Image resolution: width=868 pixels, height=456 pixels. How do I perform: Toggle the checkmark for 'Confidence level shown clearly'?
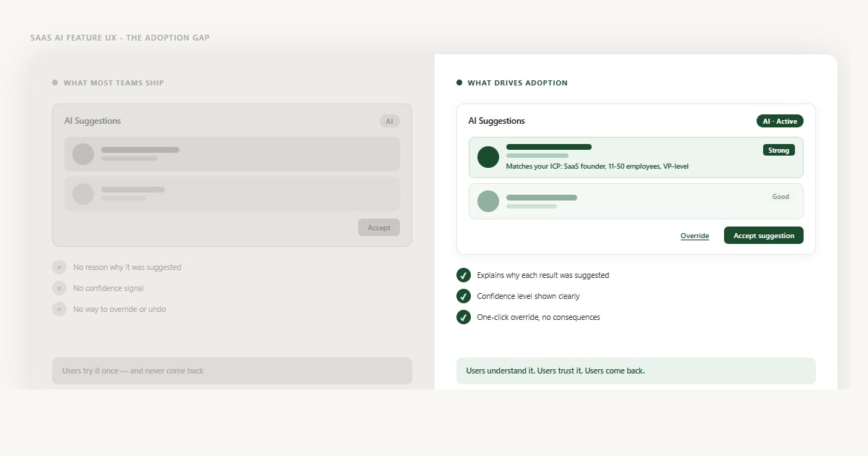[464, 296]
